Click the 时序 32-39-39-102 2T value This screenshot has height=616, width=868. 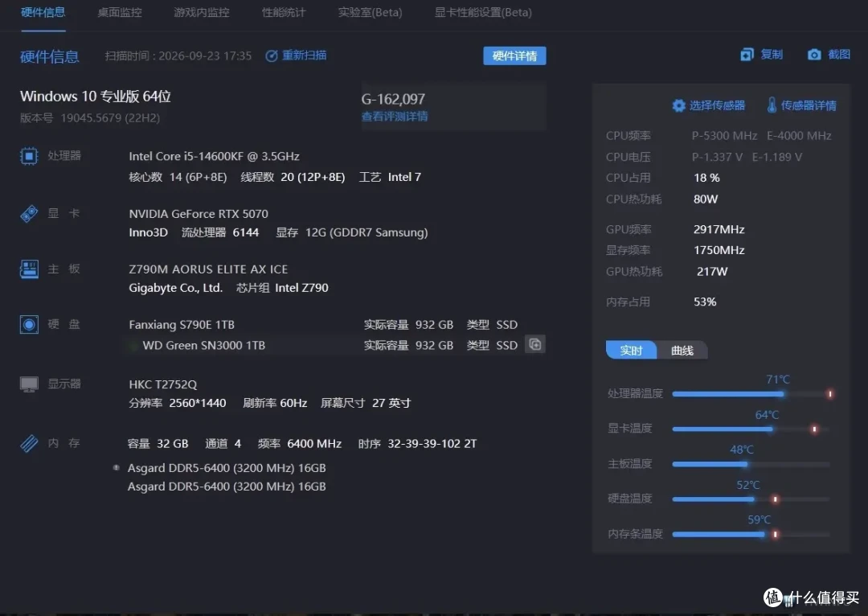(432, 444)
